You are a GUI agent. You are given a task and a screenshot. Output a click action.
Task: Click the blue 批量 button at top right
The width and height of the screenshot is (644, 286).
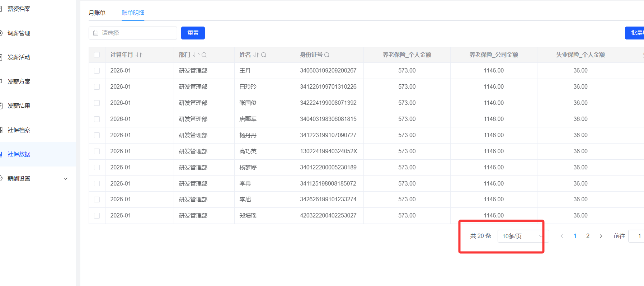pos(634,33)
